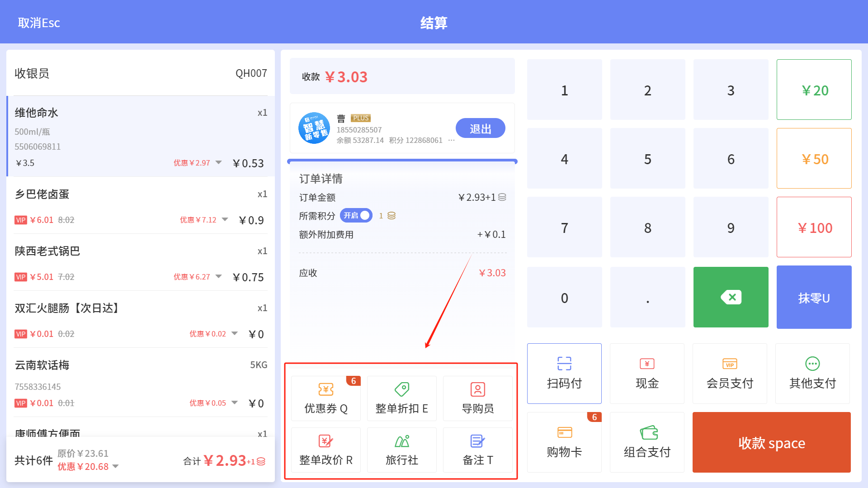Select the 云南软话梅 item name

click(x=42, y=365)
